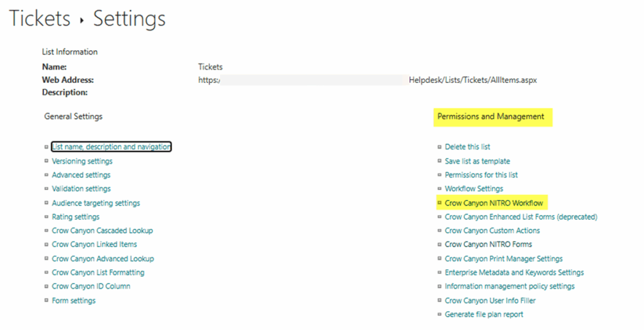Open Form settings

(x=74, y=301)
